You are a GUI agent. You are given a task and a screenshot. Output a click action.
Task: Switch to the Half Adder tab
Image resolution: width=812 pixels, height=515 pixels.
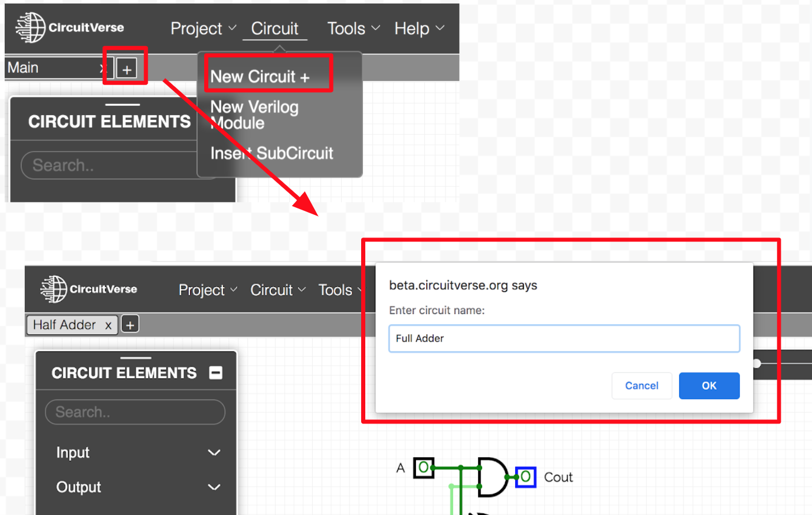click(x=64, y=325)
